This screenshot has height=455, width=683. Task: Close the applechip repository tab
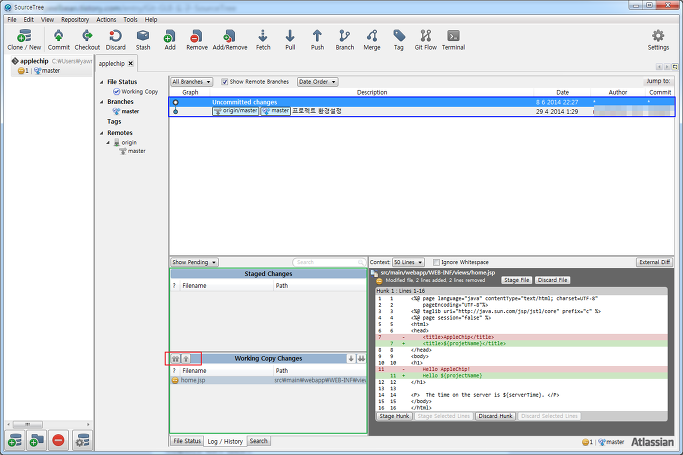tap(130, 63)
